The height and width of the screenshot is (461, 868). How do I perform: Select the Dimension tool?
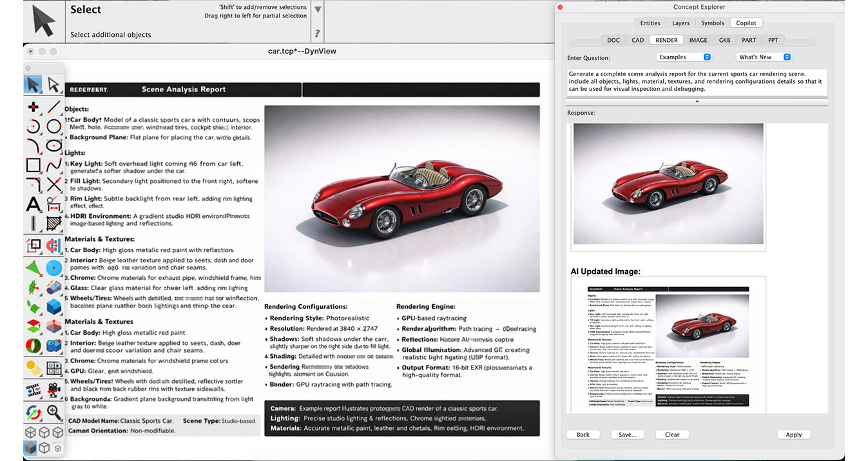[53, 205]
